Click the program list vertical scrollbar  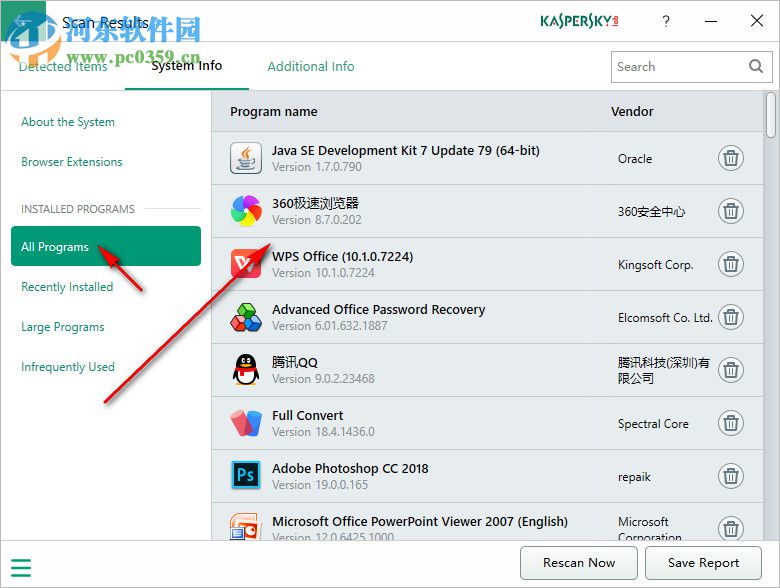coord(771,114)
